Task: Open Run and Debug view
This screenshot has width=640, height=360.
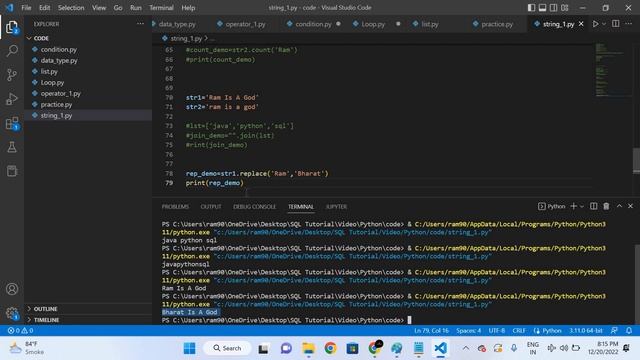Action: [x=12, y=99]
